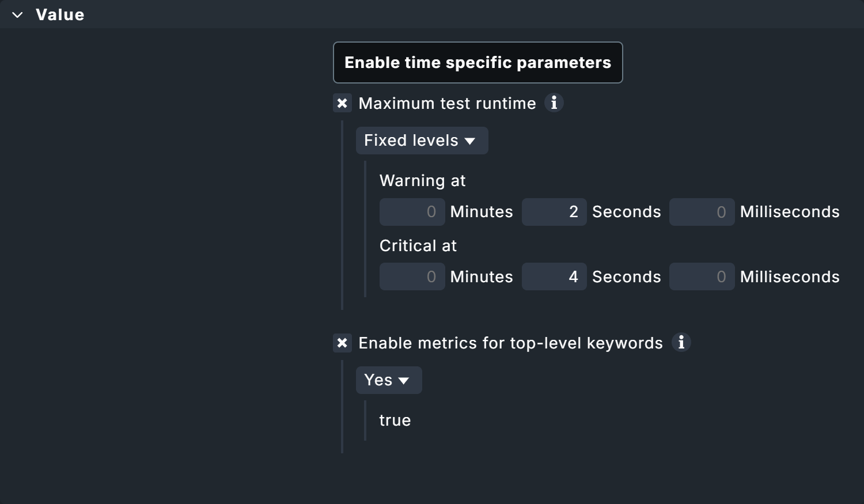Click the Critical at label

pyautogui.click(x=418, y=246)
